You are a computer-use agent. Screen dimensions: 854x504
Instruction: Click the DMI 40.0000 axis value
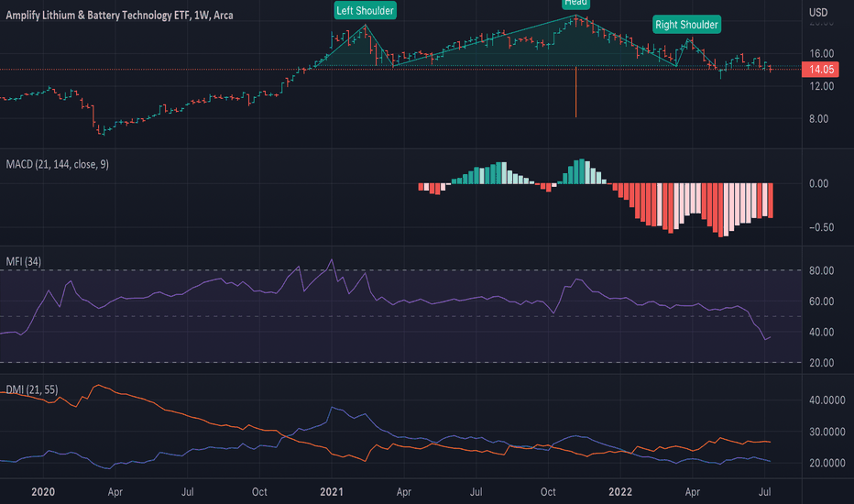point(827,400)
